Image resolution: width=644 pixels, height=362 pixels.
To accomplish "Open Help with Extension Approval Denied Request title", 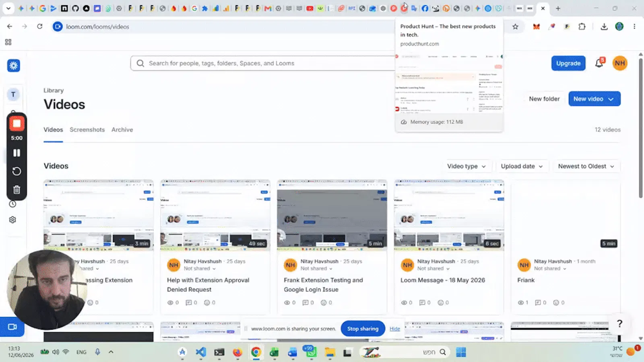I will tap(208, 285).
